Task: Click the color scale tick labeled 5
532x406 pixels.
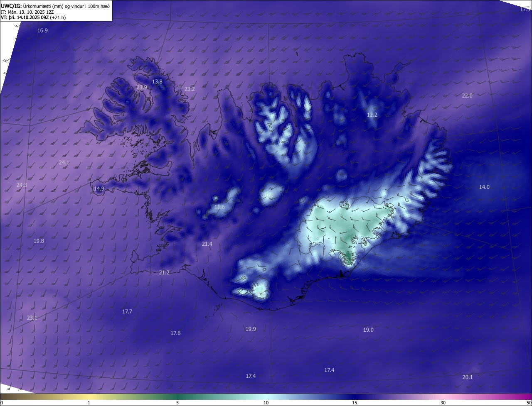Action: coord(177,403)
